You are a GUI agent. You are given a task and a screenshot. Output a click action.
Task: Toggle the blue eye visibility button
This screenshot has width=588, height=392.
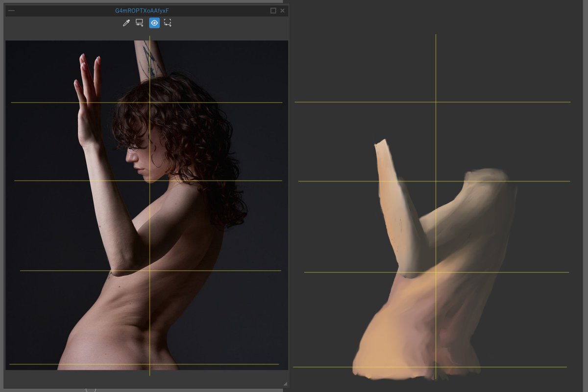tap(154, 23)
